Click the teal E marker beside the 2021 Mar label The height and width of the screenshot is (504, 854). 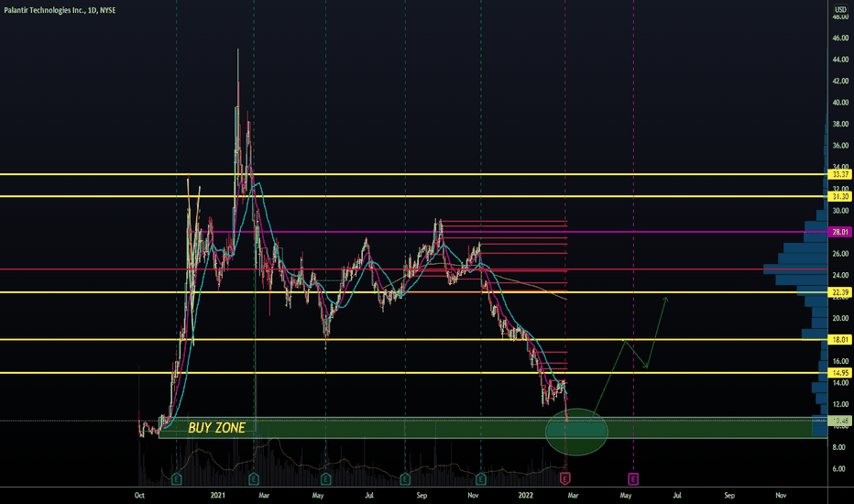(x=254, y=479)
